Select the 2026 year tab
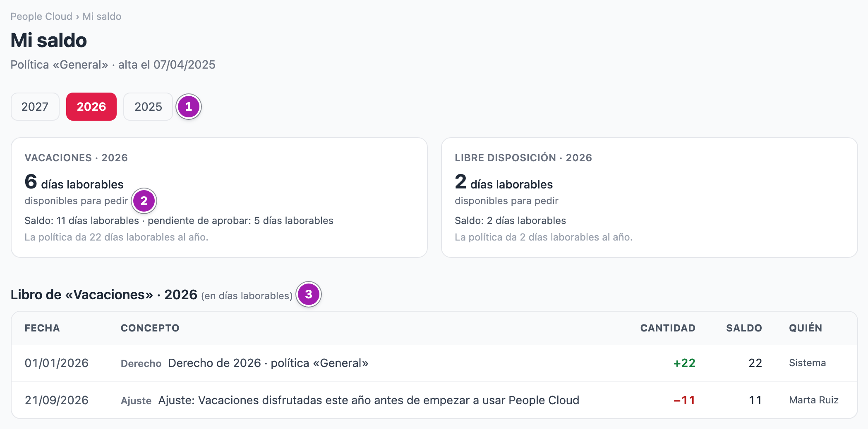Viewport: 868px width, 429px height. pos(91,107)
